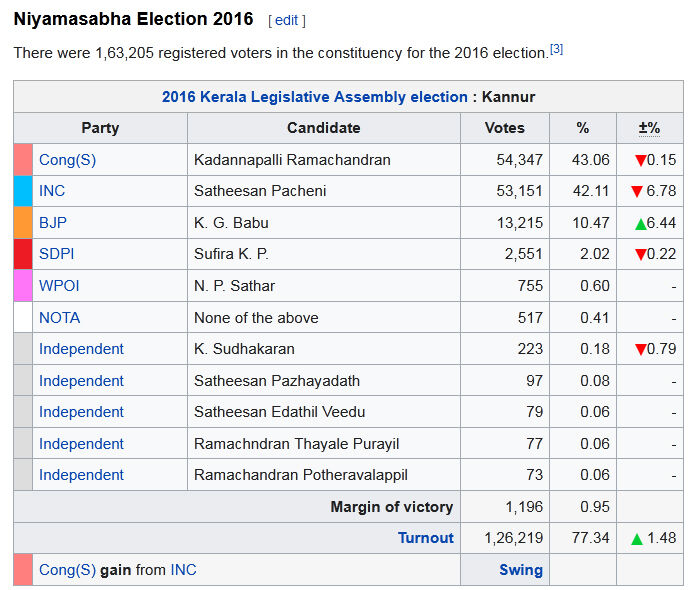Open the Independent link for K. Sudhakaran
The height and width of the screenshot is (590, 699).
pyautogui.click(x=81, y=349)
